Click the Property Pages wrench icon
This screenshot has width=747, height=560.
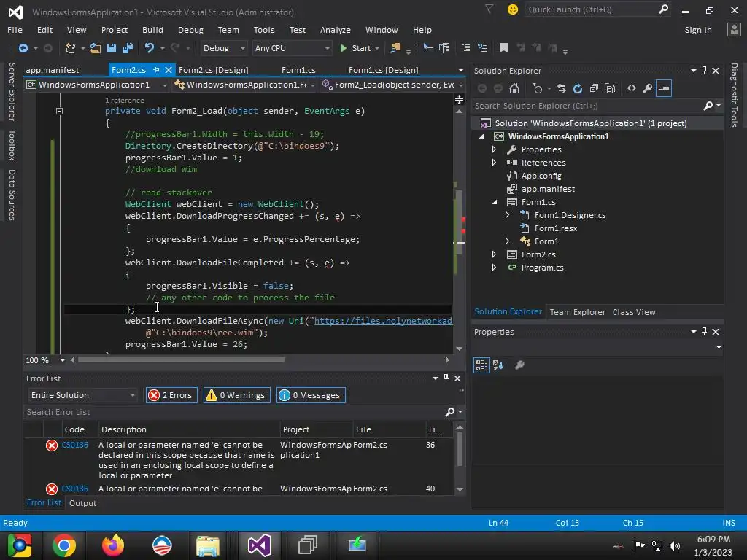(x=519, y=365)
